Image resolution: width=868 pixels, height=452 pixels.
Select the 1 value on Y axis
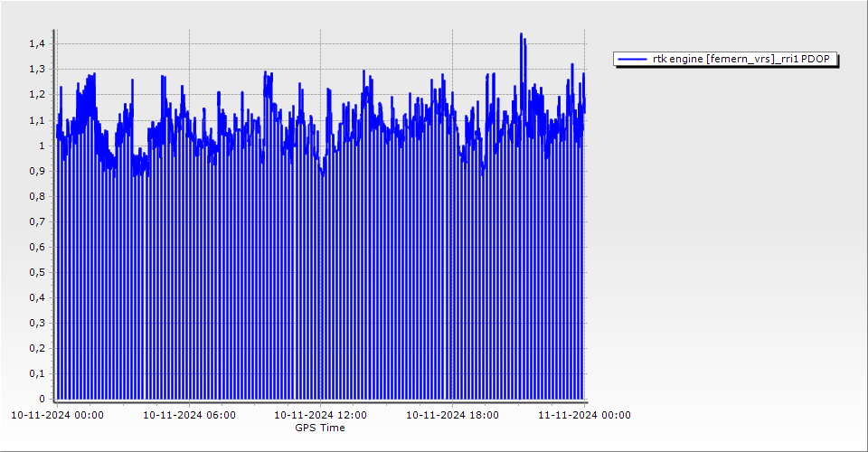42,146
